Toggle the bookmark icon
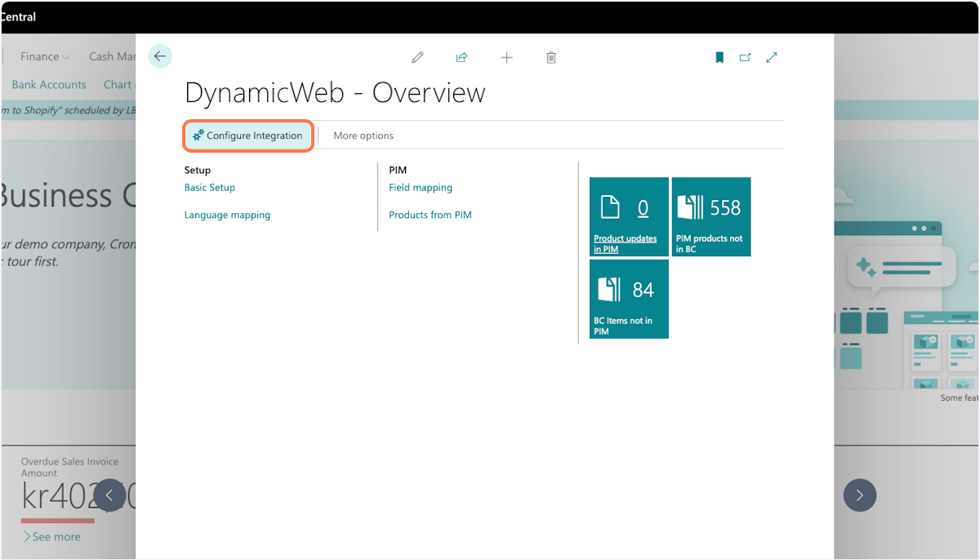This screenshot has width=980, height=560. pyautogui.click(x=719, y=57)
